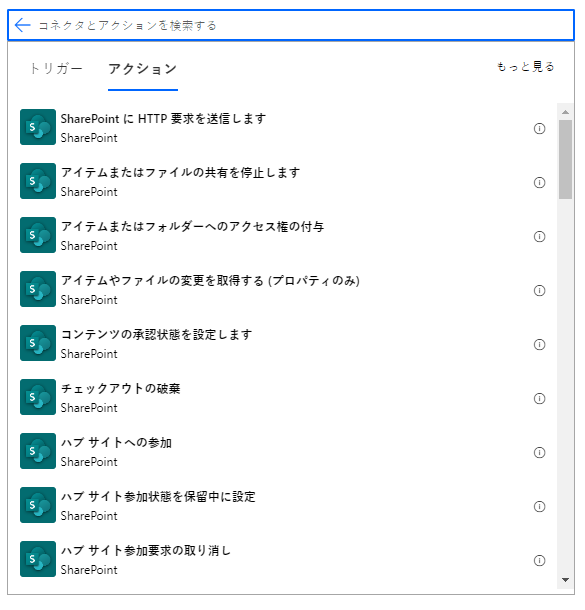Click SharePoint icon beside ハブ サイトへの参加
Screen dimensions: 585x610
[x=38, y=452]
